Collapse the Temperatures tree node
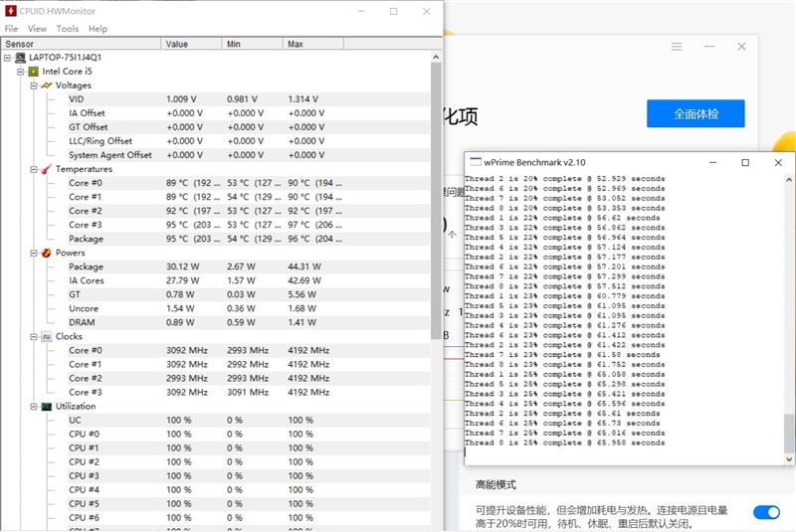796x532 pixels. (34, 169)
